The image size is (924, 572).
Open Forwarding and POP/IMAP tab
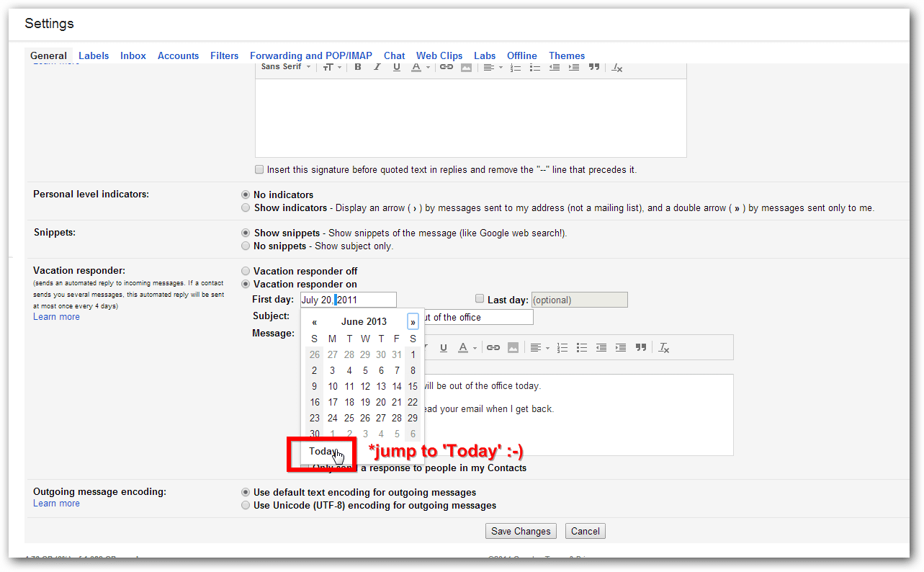click(x=310, y=55)
